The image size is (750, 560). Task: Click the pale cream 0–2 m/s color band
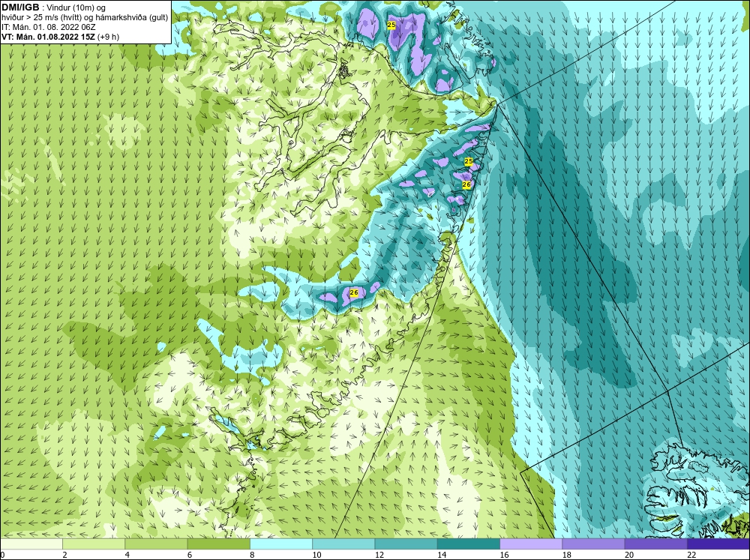tap(31, 544)
